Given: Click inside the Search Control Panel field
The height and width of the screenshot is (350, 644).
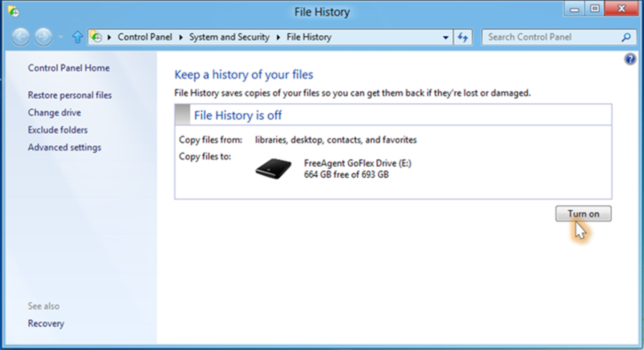Looking at the screenshot, I should [548, 37].
